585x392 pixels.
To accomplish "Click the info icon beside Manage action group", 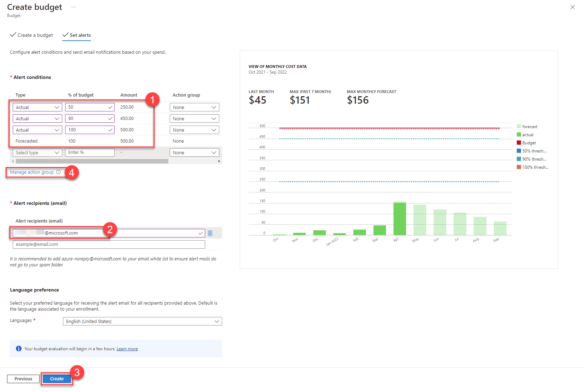I will click(x=58, y=172).
